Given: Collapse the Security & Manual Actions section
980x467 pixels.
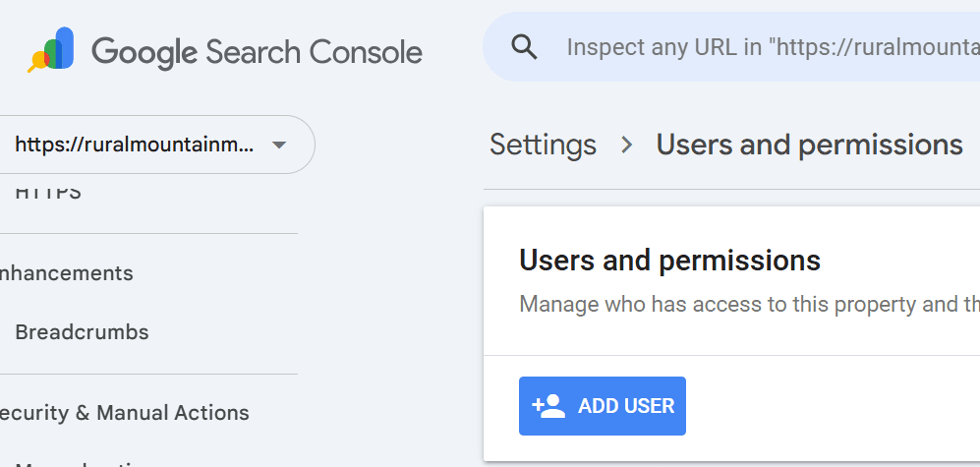Looking at the screenshot, I should click(x=125, y=413).
